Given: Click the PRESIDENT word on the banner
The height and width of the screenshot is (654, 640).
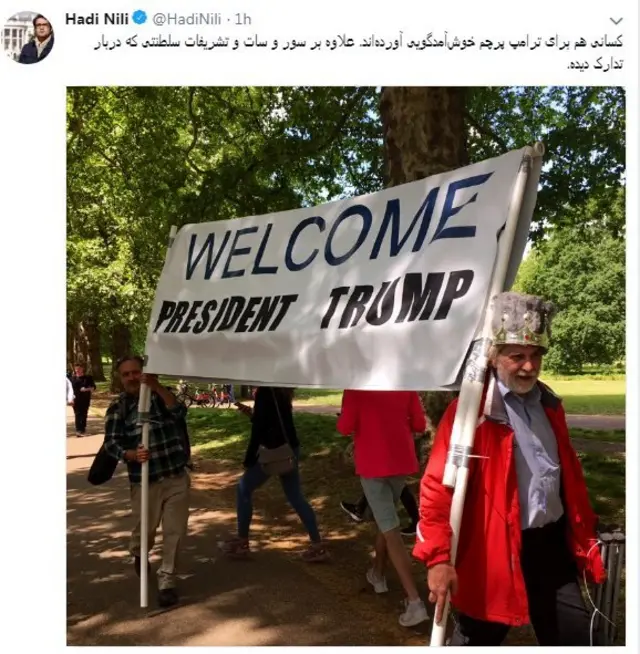Looking at the screenshot, I should 225,314.
